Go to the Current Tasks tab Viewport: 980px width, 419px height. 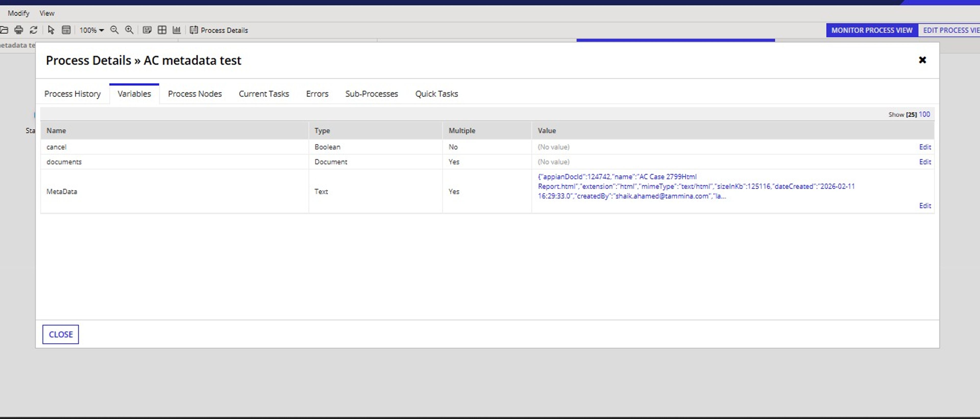point(264,94)
